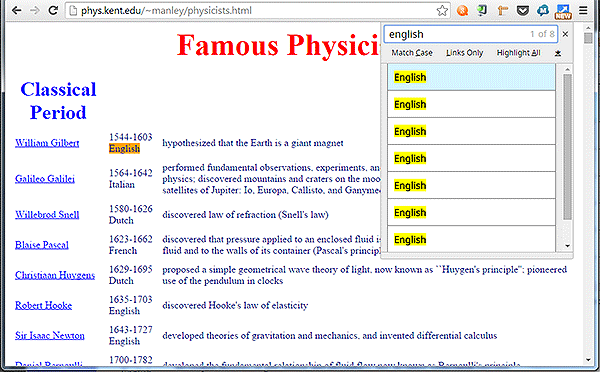Image resolution: width=600 pixels, height=372 pixels.
Task: Open the blue cloud M extension icon
Action: [543, 10]
